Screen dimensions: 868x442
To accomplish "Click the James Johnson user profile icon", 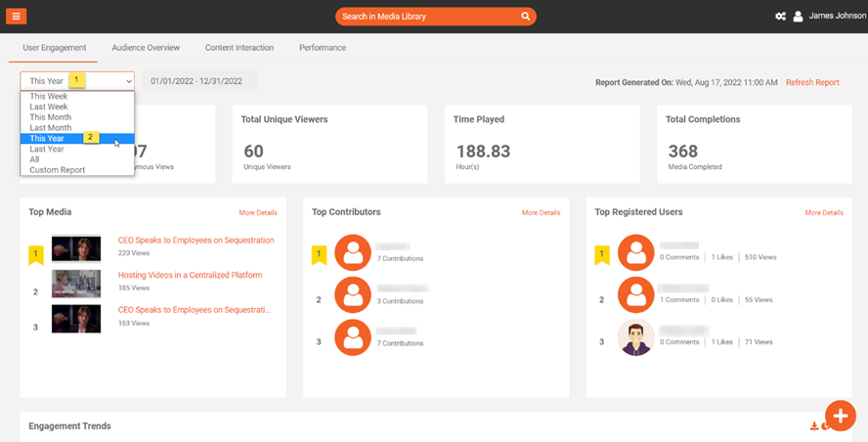I will coord(798,17).
